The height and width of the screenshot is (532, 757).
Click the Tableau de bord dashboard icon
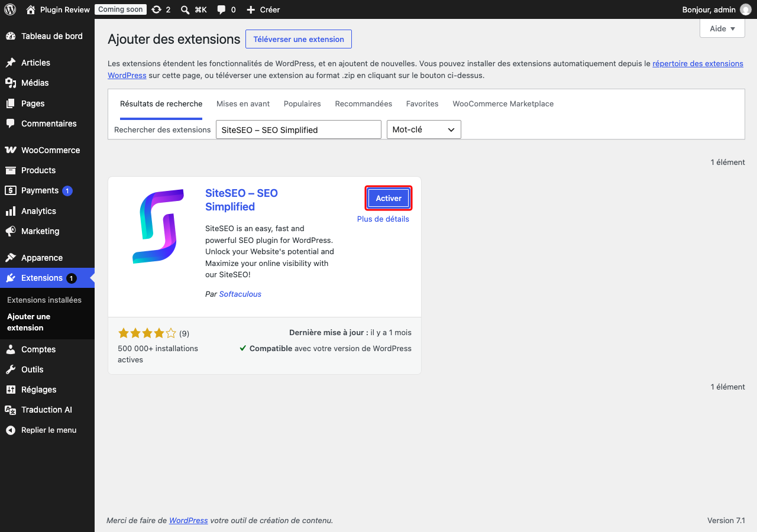[11, 36]
